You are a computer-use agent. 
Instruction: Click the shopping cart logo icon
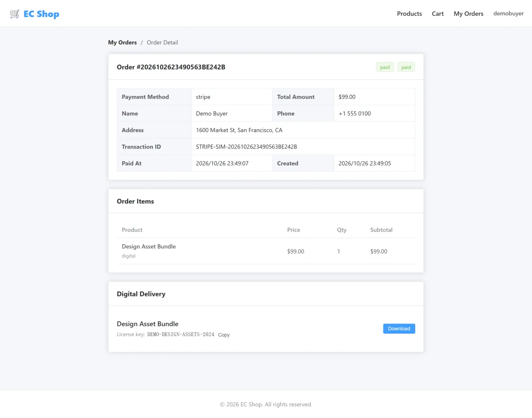tap(15, 14)
